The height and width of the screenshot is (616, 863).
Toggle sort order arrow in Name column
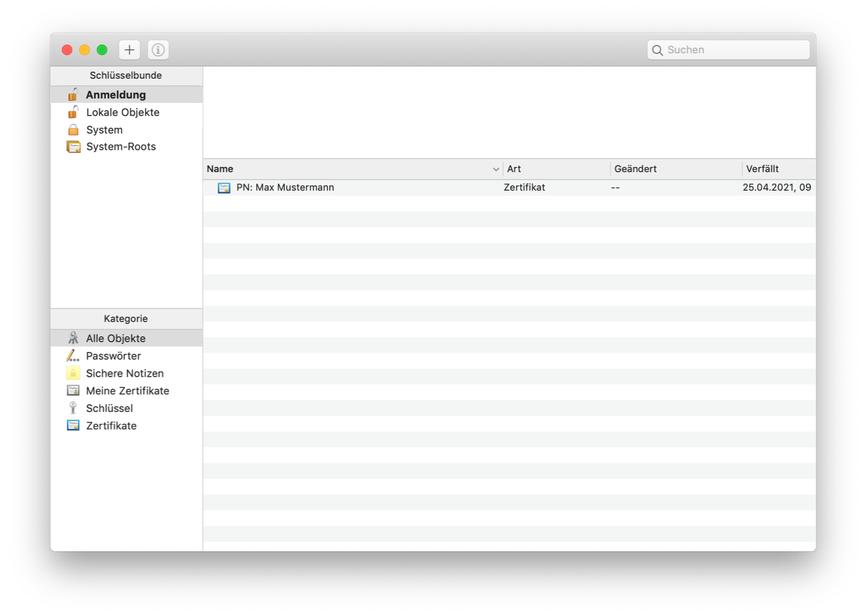[x=495, y=169]
